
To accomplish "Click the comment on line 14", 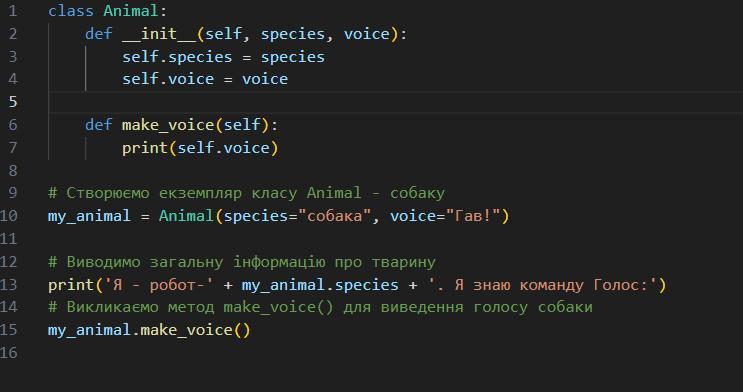I will 320,308.
